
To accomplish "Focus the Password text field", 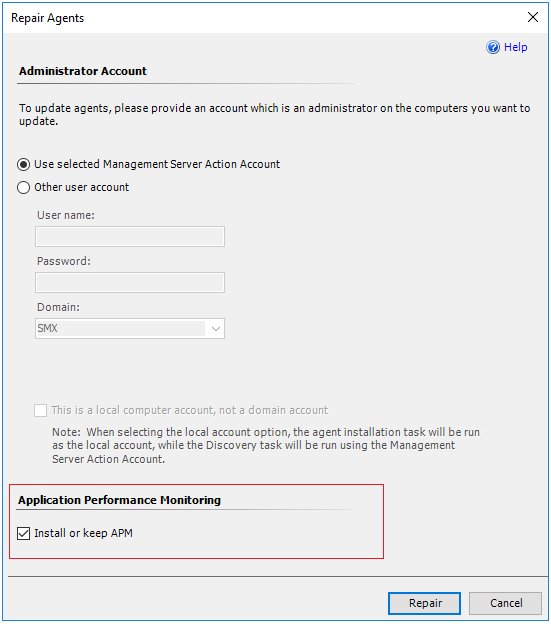I will coord(130,283).
